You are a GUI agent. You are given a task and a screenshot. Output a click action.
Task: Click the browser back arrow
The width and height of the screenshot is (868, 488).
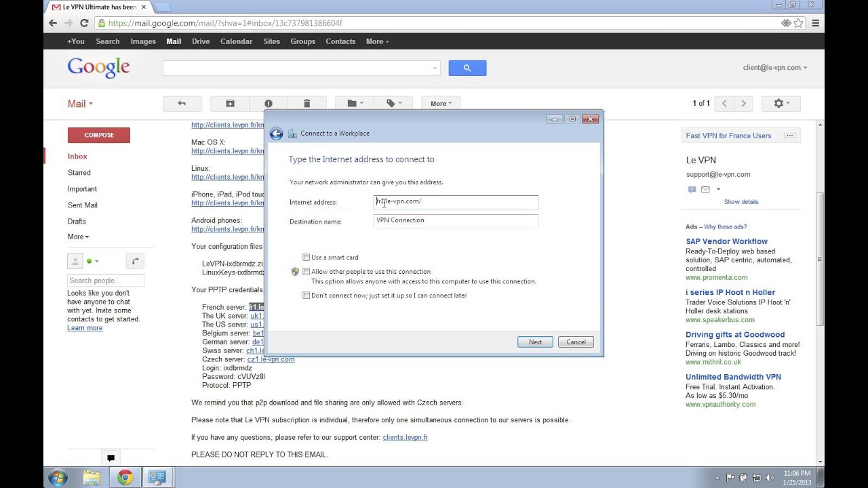click(x=53, y=22)
